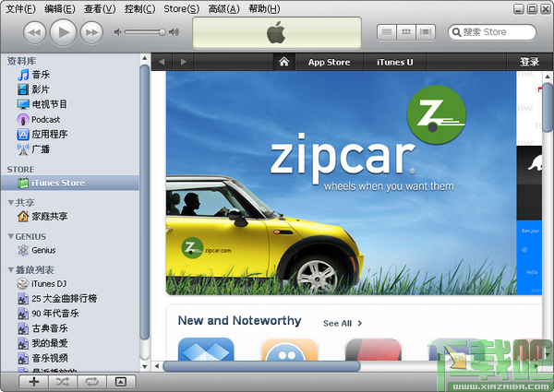Click the Apple logo status display
This screenshot has width=554, height=392.
[277, 32]
